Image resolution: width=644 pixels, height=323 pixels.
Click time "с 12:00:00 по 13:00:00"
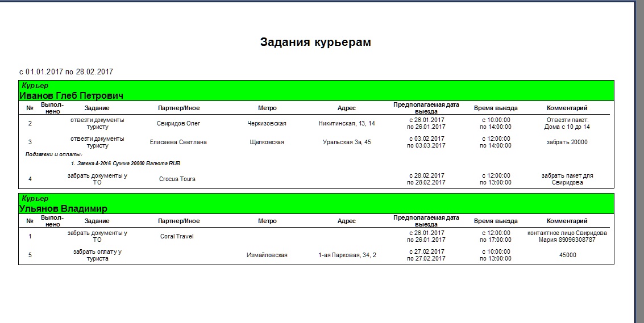click(x=496, y=179)
